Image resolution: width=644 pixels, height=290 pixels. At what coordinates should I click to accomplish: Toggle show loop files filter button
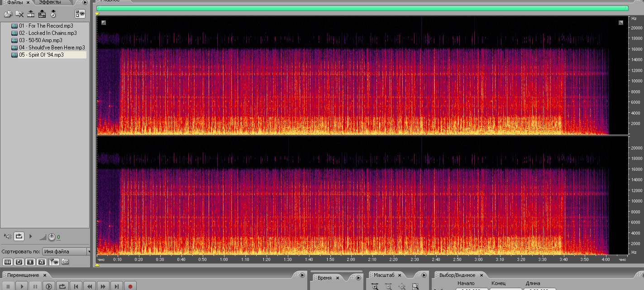(x=19, y=261)
